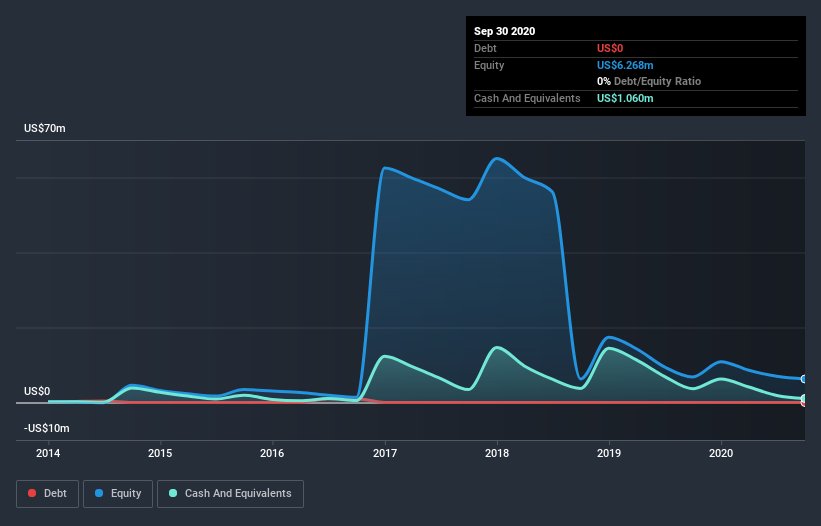This screenshot has width=821, height=526.
Task: Click the 2016 x-axis label
Action: pyautogui.click(x=272, y=453)
